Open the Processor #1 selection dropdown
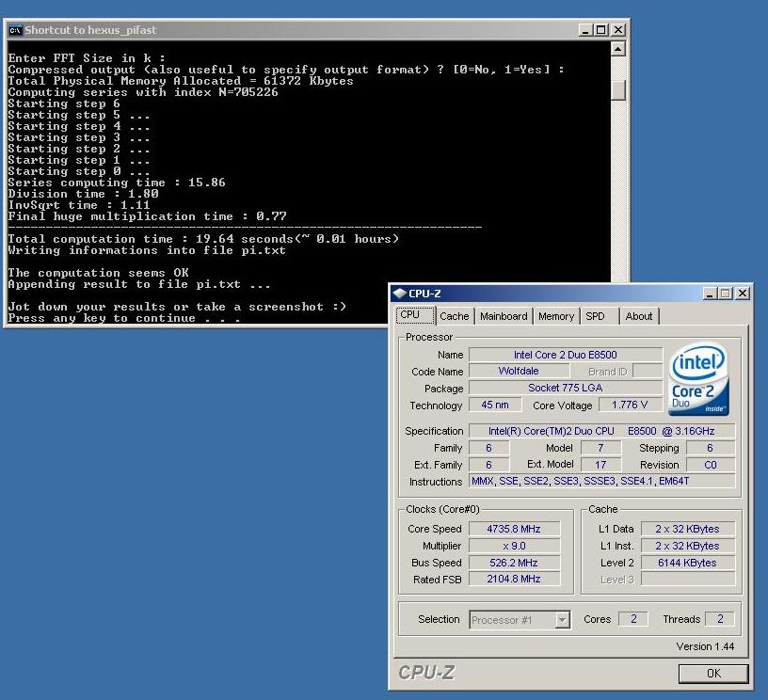Viewport: 768px width, 700px height. tap(562, 620)
